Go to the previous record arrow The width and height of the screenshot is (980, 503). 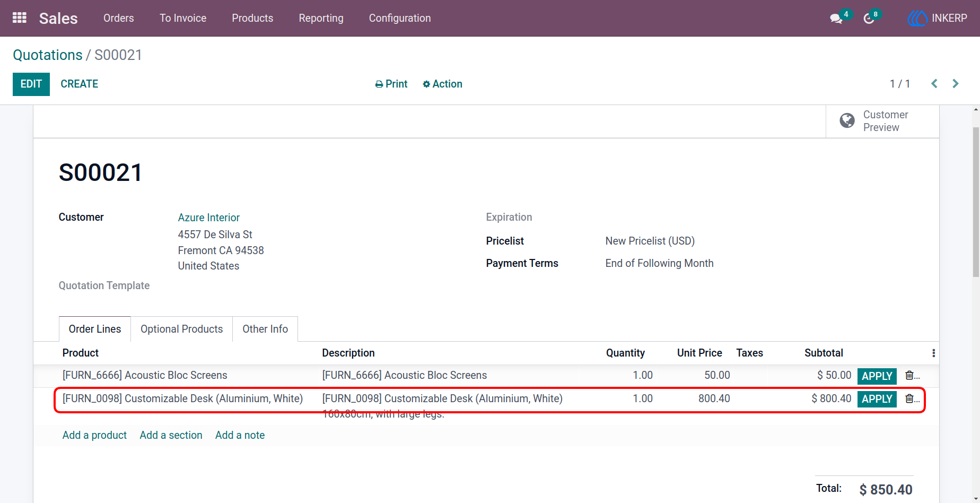[x=934, y=84]
